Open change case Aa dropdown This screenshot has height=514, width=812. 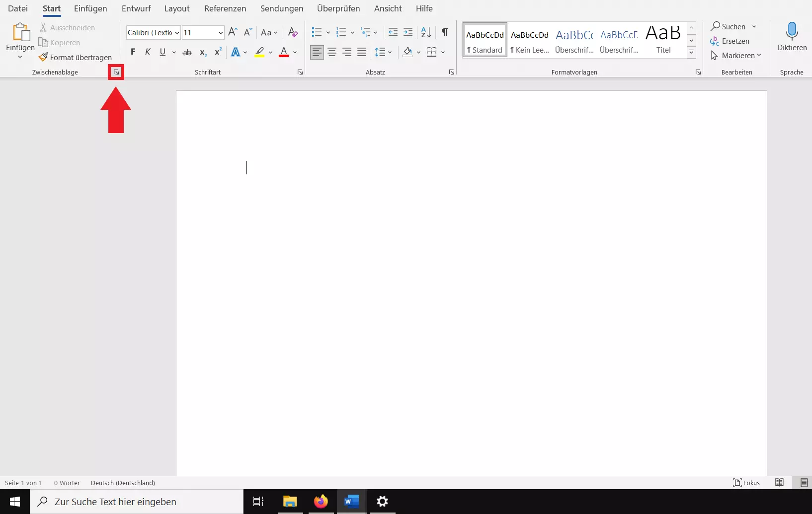click(269, 32)
